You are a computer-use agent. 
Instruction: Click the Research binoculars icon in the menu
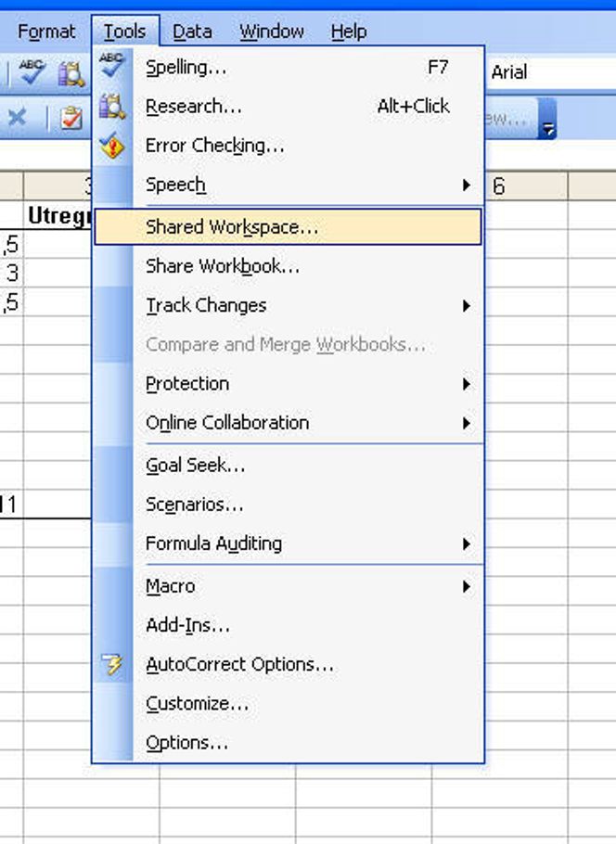(x=112, y=107)
